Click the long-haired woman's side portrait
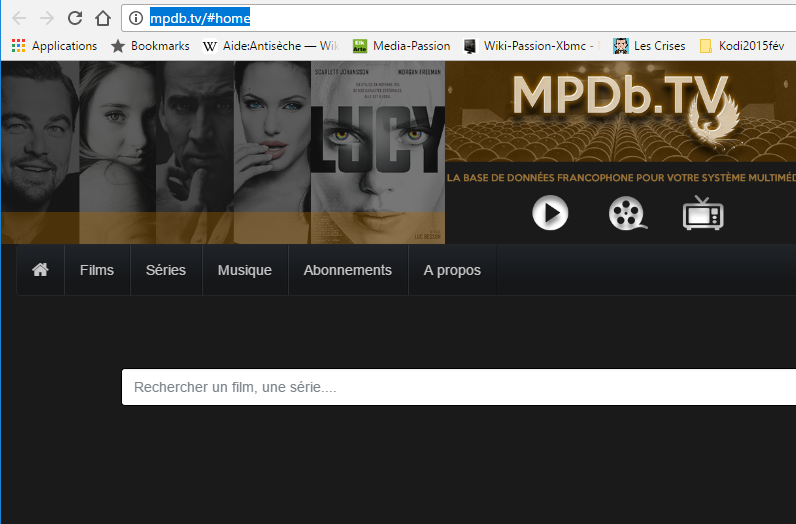 [118, 152]
